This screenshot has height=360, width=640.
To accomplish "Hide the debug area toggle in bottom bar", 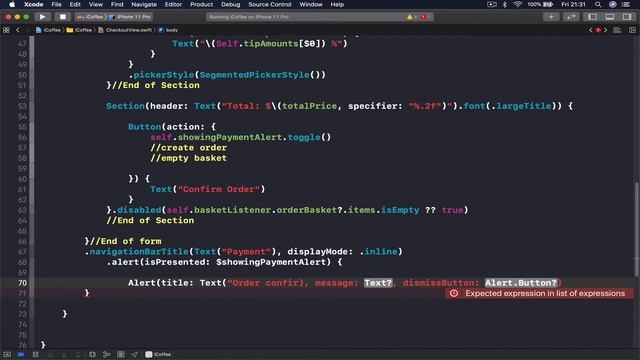I will [x=7, y=354].
